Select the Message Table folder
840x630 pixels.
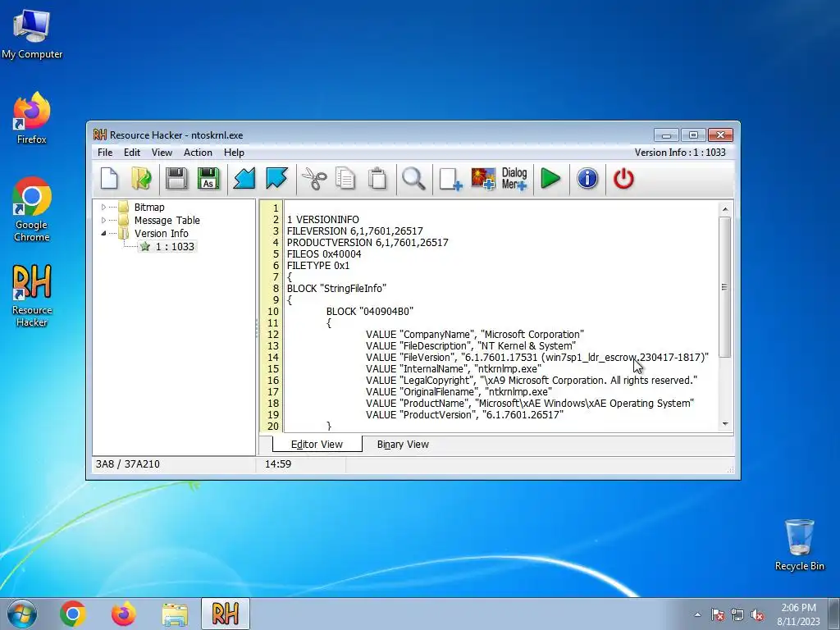(167, 220)
